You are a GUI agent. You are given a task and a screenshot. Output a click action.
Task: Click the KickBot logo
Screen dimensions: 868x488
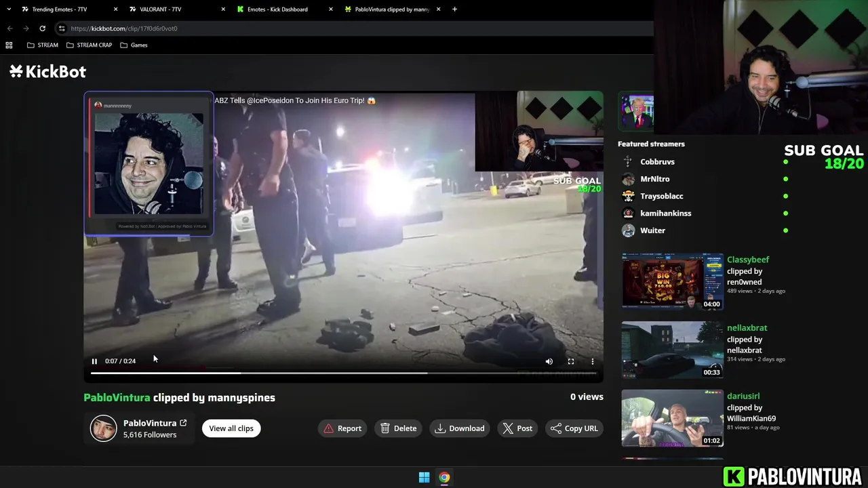click(47, 72)
